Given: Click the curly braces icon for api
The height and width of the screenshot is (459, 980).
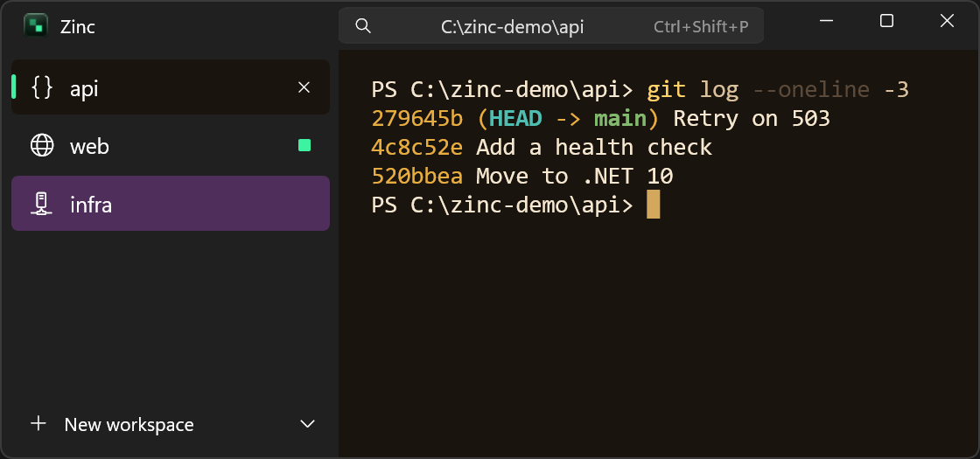Looking at the screenshot, I should [x=43, y=88].
